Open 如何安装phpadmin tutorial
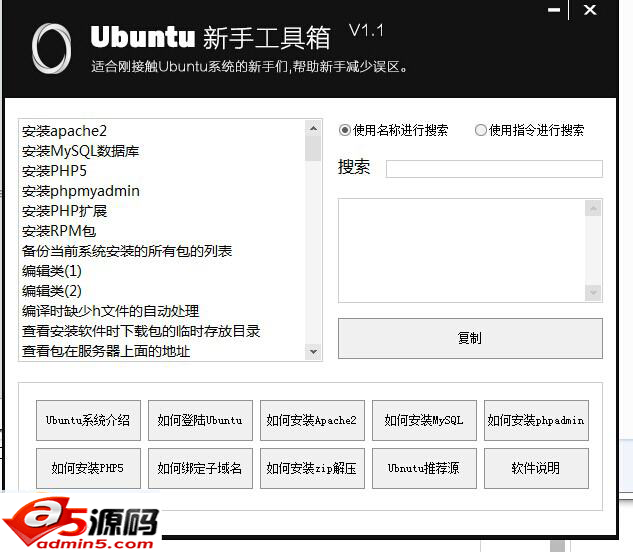This screenshot has height=552, width=633. [x=536, y=420]
